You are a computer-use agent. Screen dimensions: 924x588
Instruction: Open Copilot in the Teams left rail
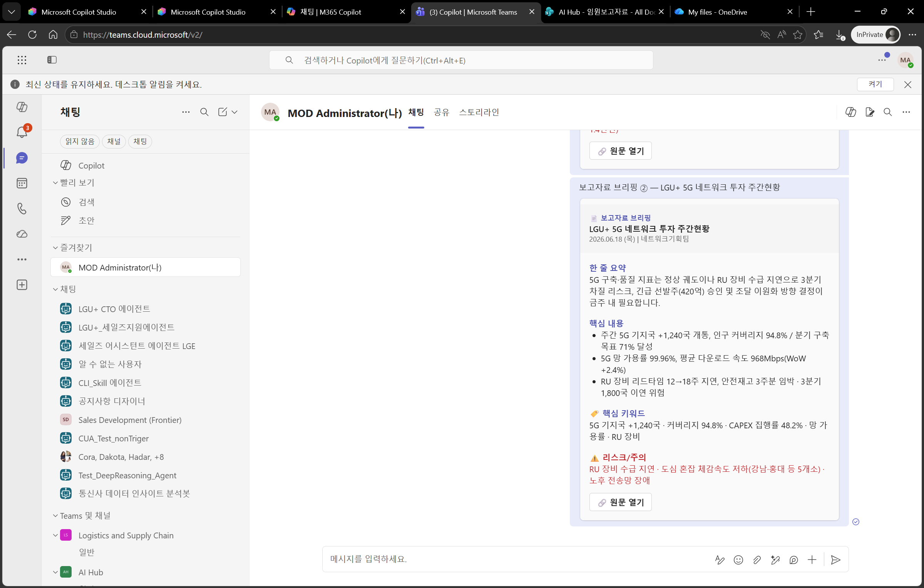(22, 107)
